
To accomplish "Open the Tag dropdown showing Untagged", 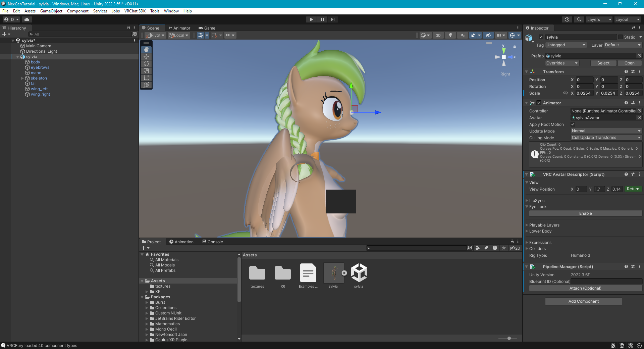I will tap(566, 45).
